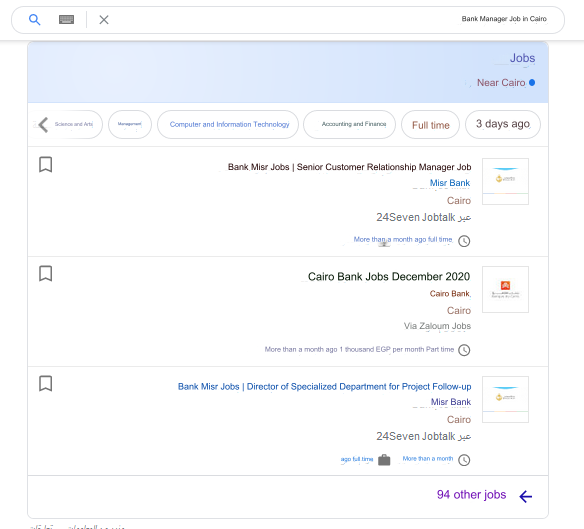Bookmark the Cairo Bank Jobs December 2020 listing
This screenshot has height=529, width=584.
point(45,273)
